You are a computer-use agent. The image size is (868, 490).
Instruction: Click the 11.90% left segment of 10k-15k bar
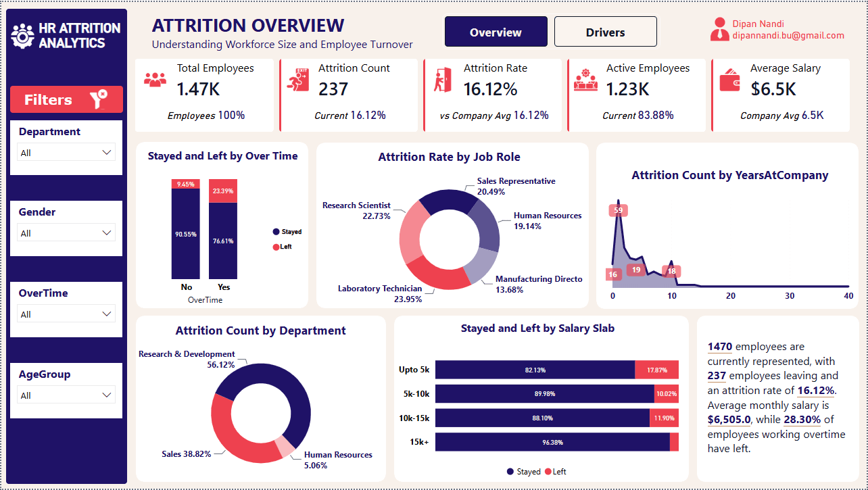tap(664, 418)
